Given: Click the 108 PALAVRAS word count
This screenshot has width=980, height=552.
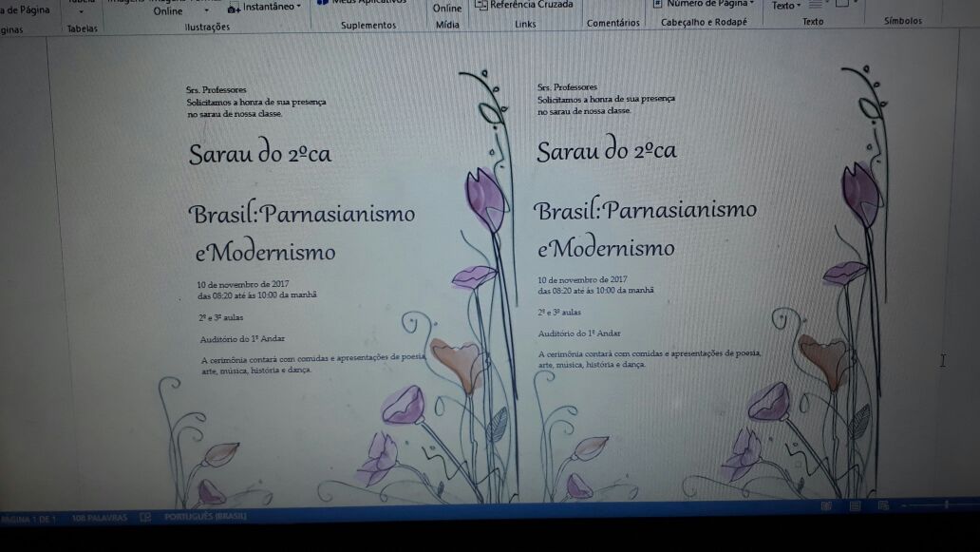Looking at the screenshot, I should pyautogui.click(x=99, y=518).
